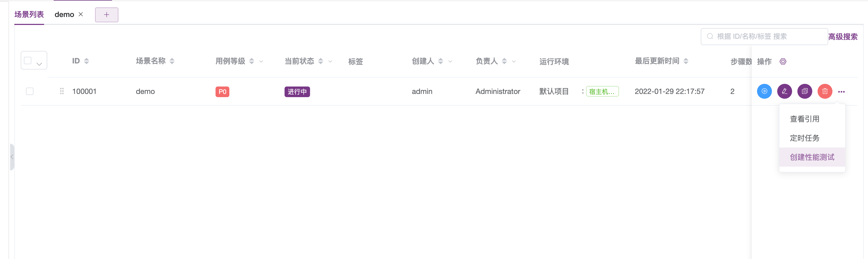Viewport: 868px width, 259px height.
Task: Click the plus button to add a tab
Action: [x=106, y=15]
